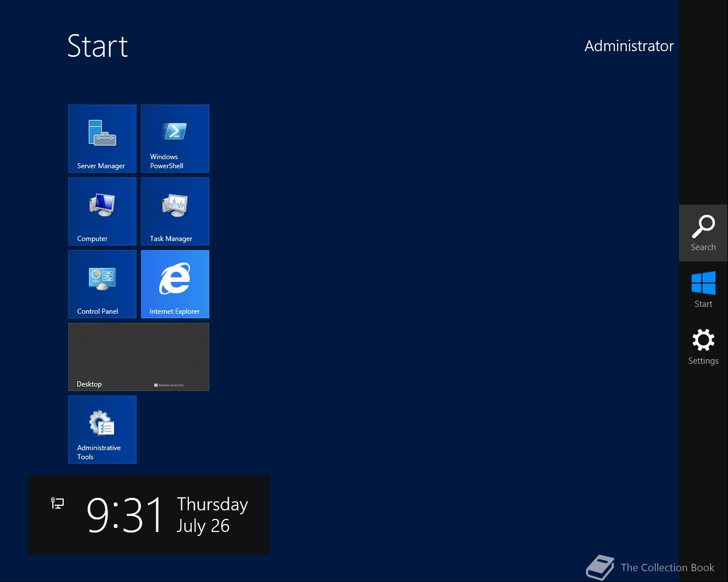Launch the Windows PowerShell tile
This screenshot has height=582, width=728.
coord(175,139)
